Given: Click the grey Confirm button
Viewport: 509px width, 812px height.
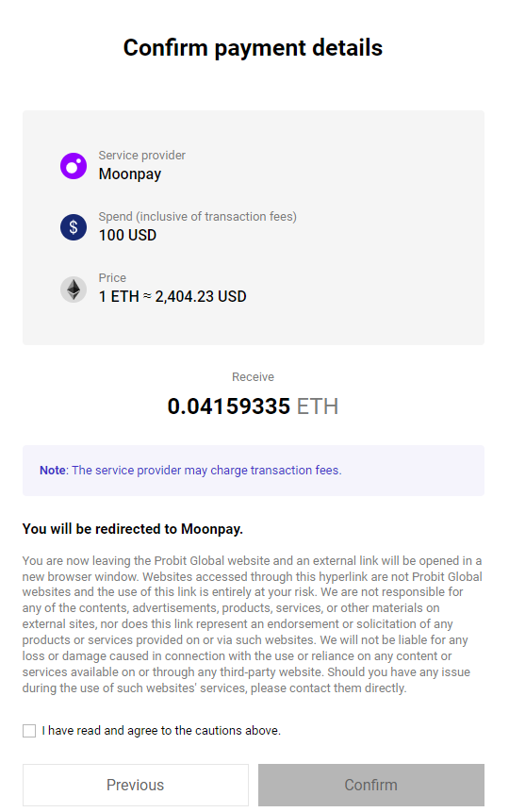Looking at the screenshot, I should tap(371, 785).
